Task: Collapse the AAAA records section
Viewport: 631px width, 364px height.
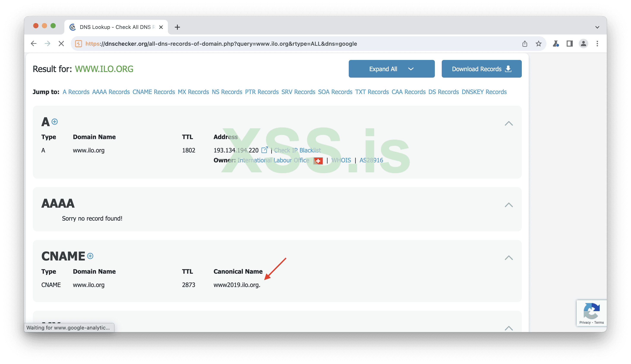Action: click(508, 205)
